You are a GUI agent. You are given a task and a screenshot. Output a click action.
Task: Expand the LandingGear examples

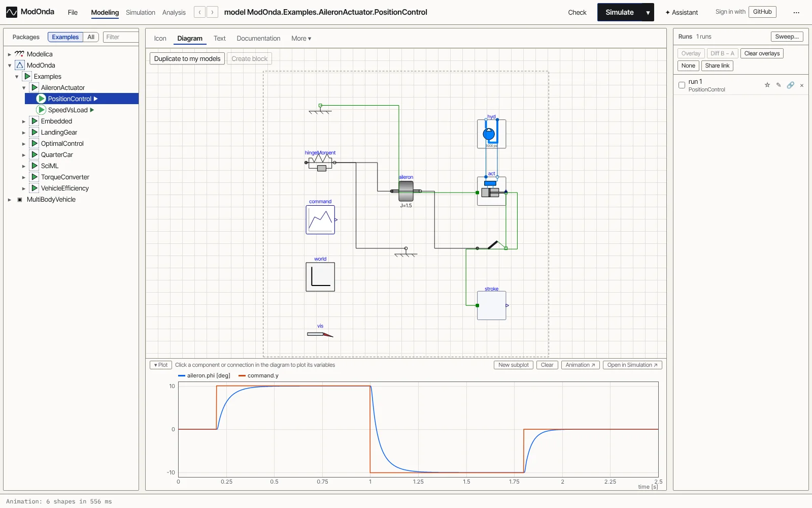click(x=24, y=133)
